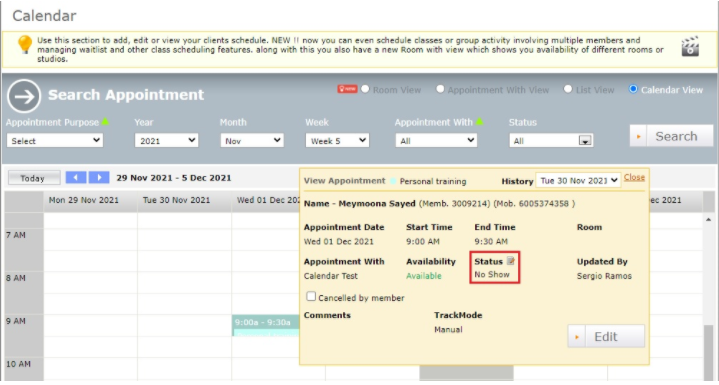Click the Search button
This screenshot has width=719, height=385.
671,136
